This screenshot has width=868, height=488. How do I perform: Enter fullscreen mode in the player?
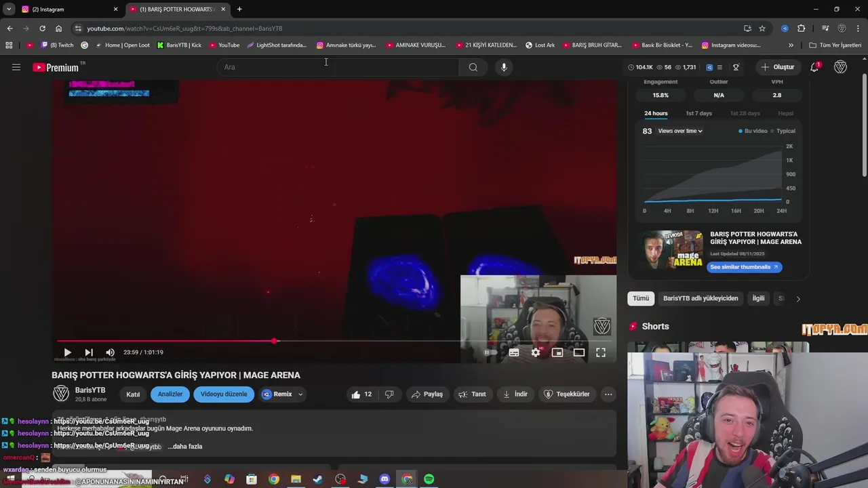tap(601, 352)
